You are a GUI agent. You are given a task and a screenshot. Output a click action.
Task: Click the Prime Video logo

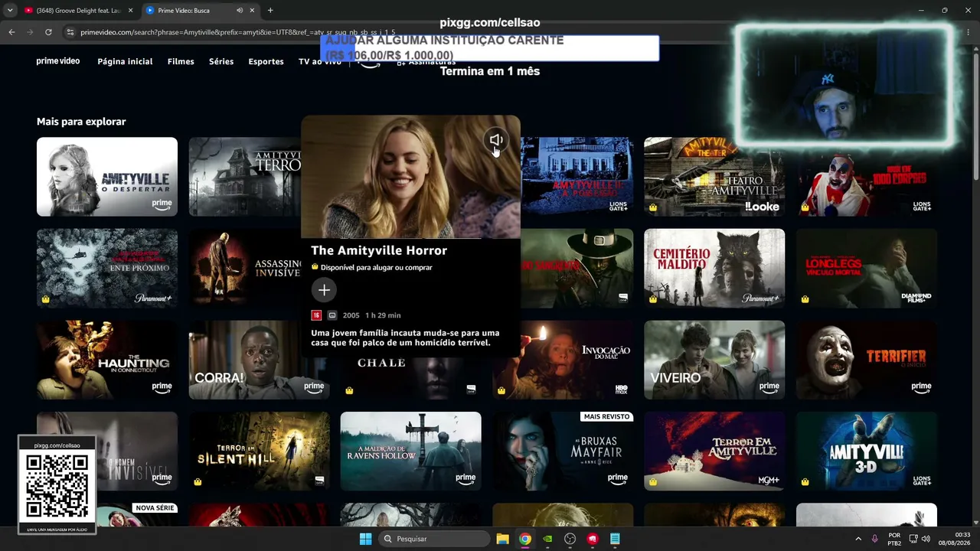click(x=58, y=61)
